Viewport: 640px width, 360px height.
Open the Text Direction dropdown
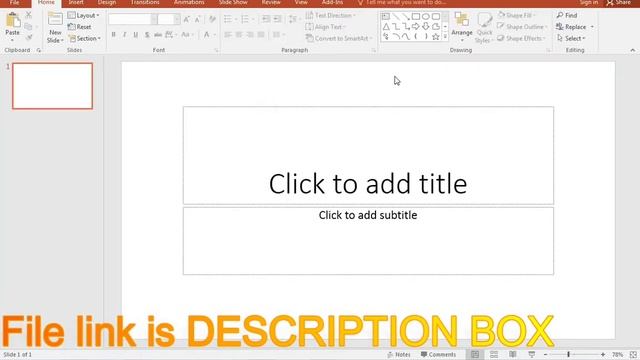point(331,16)
